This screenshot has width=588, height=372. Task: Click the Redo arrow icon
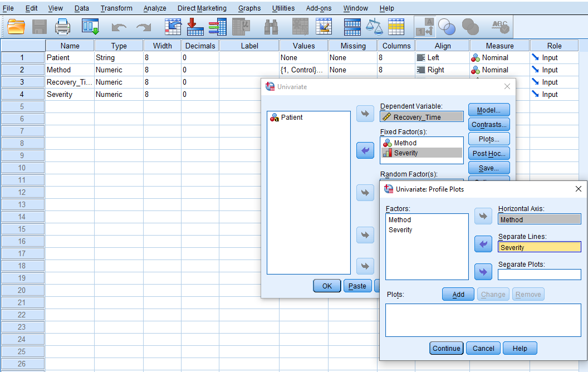coord(144,27)
